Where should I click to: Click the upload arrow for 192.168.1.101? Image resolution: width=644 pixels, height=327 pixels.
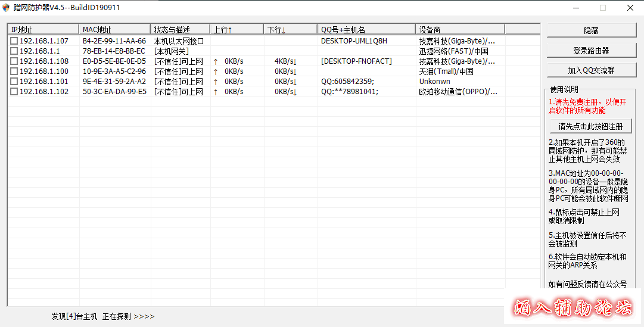coord(216,82)
